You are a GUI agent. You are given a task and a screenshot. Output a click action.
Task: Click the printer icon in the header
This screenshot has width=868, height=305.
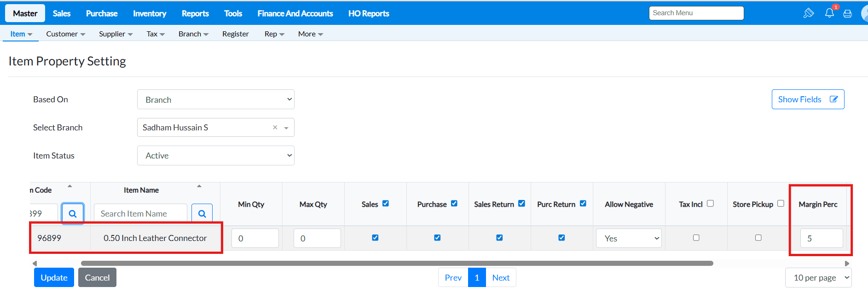847,13
